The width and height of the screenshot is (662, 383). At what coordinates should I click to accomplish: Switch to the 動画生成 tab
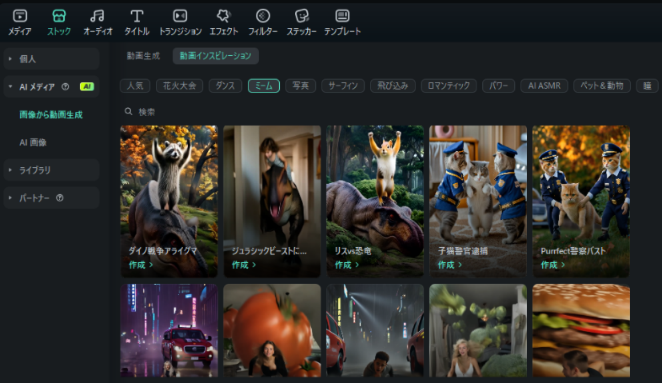143,56
